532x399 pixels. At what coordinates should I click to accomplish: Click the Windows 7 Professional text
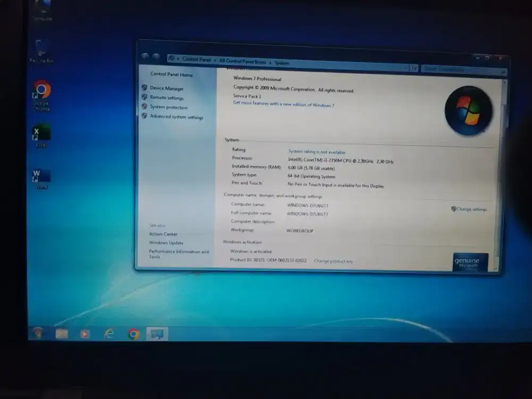[x=257, y=79]
